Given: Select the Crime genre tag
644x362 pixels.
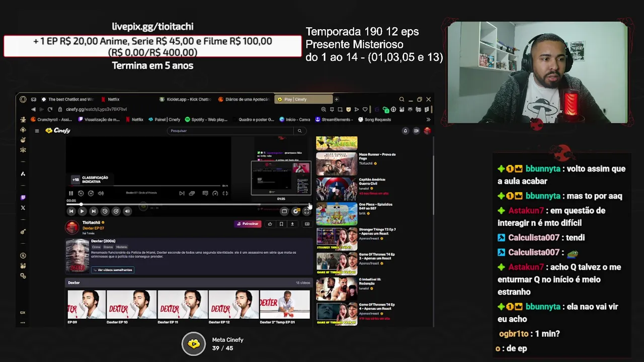Looking at the screenshot, I should pyautogui.click(x=96, y=247).
